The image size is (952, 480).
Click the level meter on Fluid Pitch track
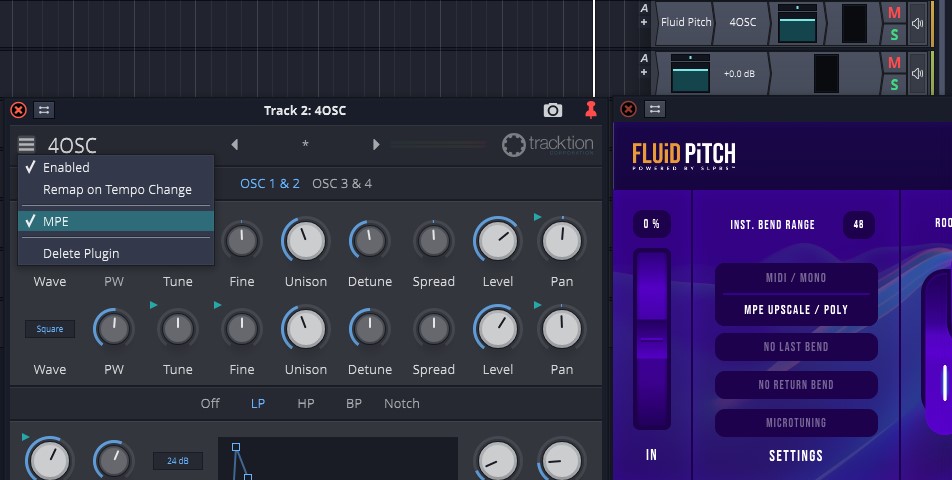pos(854,23)
